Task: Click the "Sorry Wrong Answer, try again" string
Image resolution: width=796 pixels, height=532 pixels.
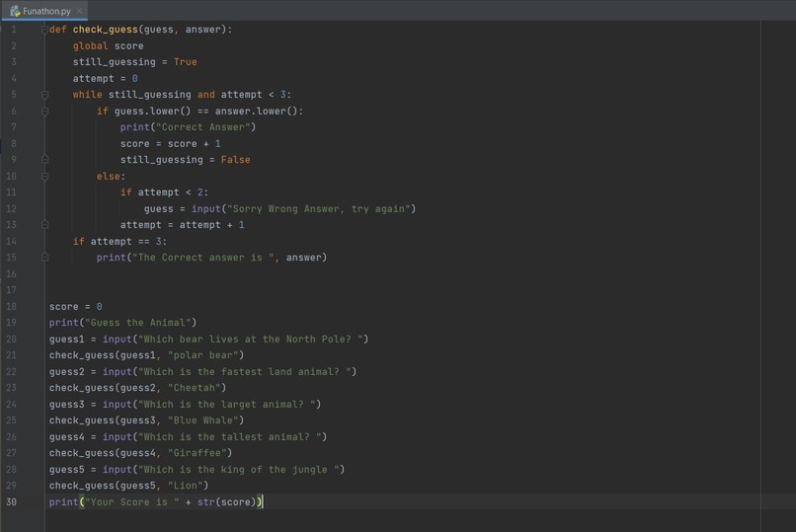Action: tap(318, 209)
